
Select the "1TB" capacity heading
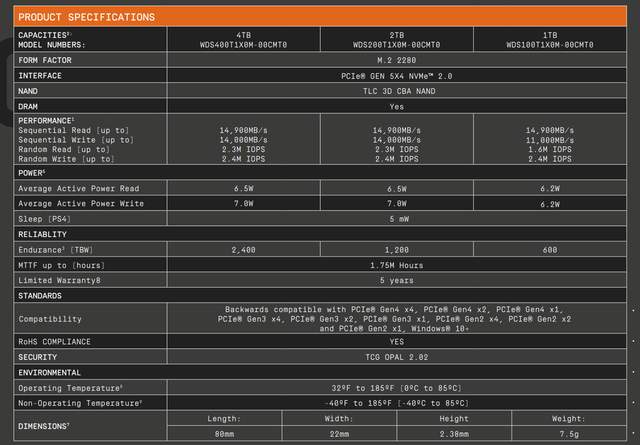tap(550, 35)
